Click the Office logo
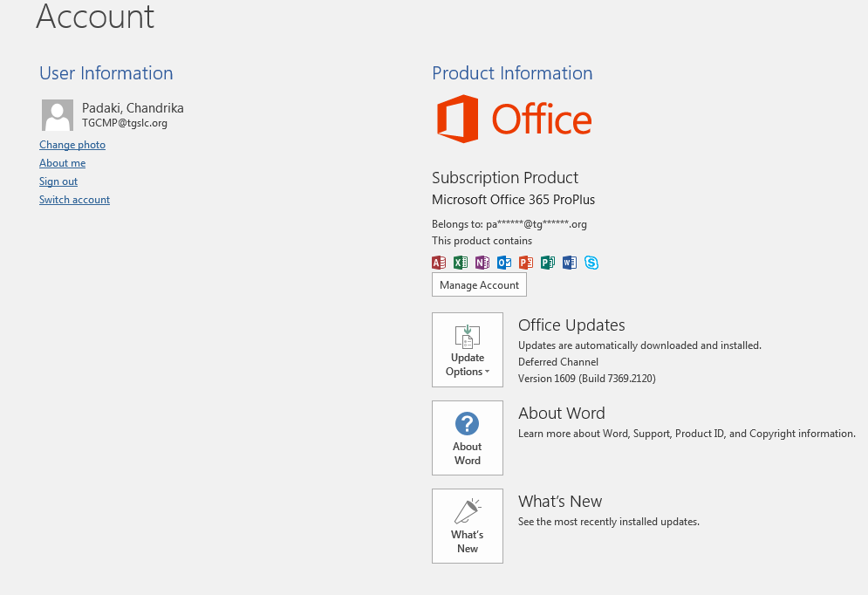Screen dimensions: 868x595 click(x=515, y=119)
